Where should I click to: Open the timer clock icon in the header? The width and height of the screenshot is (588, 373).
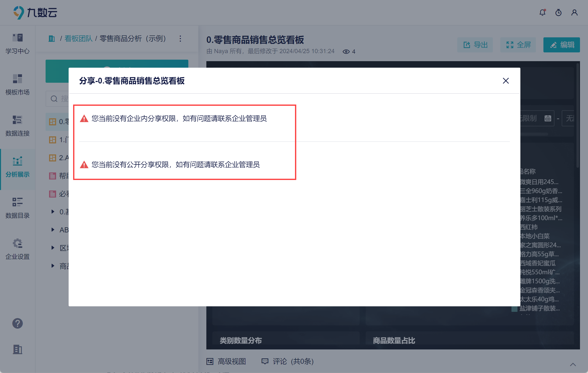pyautogui.click(x=558, y=13)
